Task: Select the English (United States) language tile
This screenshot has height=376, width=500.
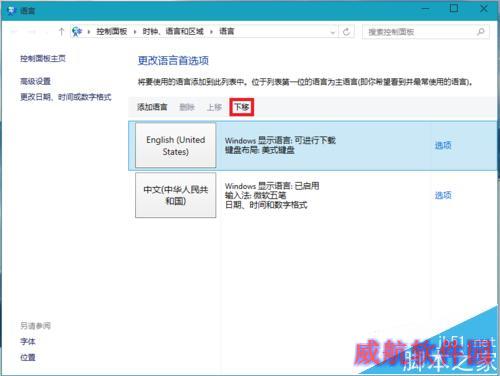Action: tap(176, 145)
